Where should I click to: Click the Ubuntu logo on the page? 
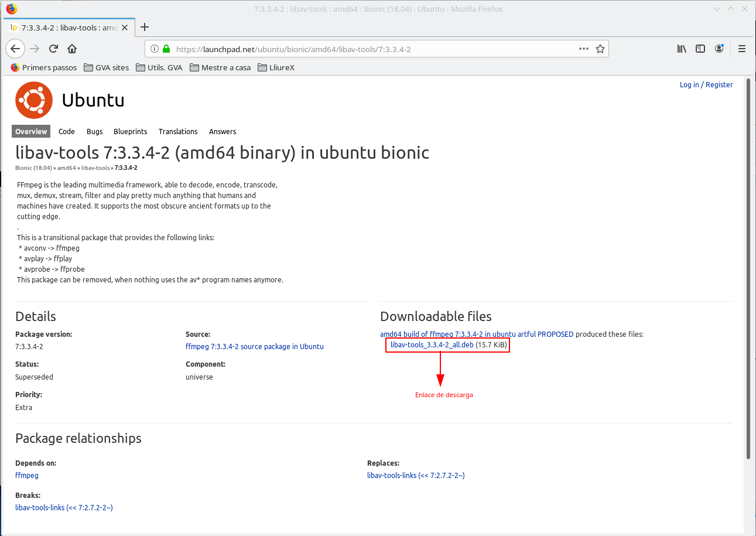(33, 100)
